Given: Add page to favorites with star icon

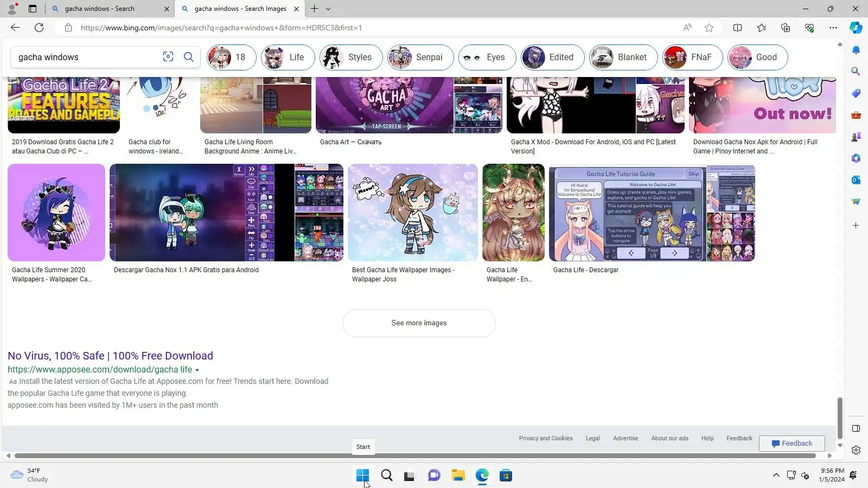Looking at the screenshot, I should point(709,28).
